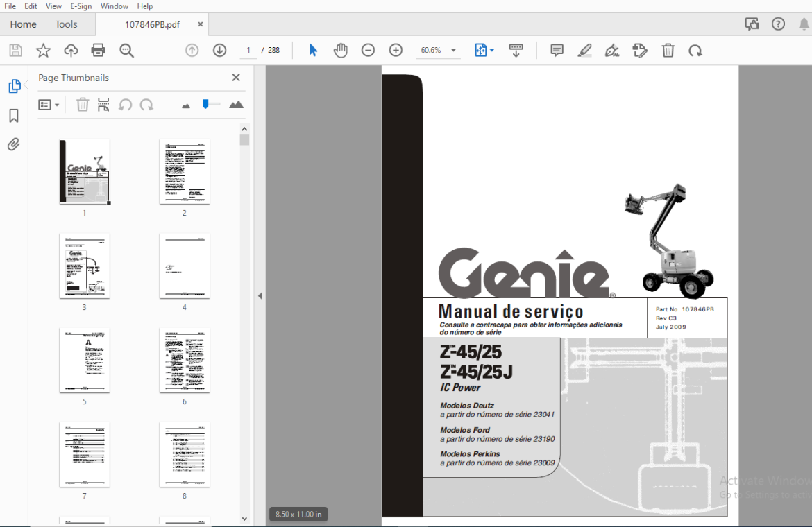Click the current page number field
The height and width of the screenshot is (527, 812).
(x=248, y=50)
